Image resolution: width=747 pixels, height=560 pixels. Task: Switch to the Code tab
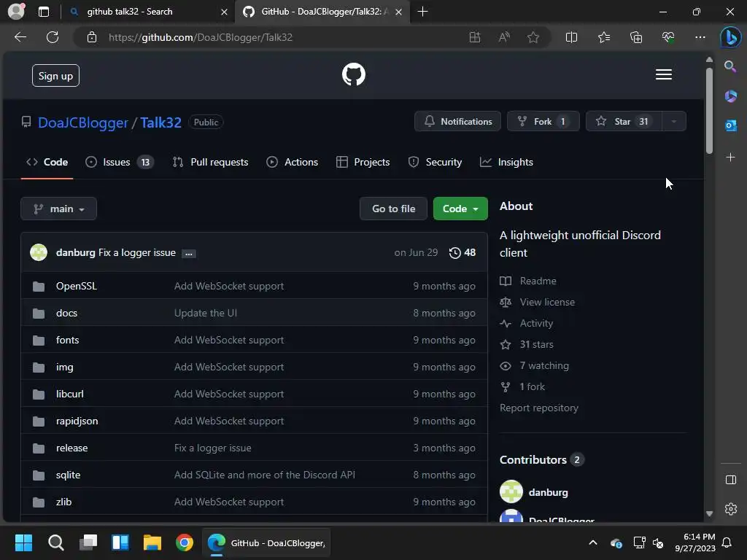click(x=47, y=163)
